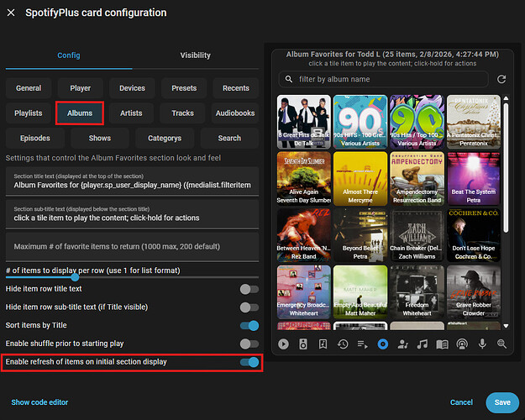The width and height of the screenshot is (525, 420).
Task: Select the Albums settings section
Action: pos(80,113)
